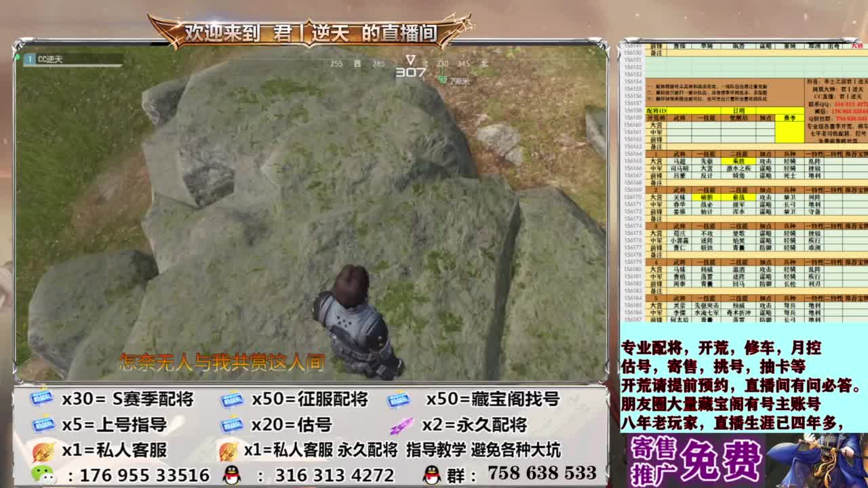Select the gift icon beside x20=估号
Viewport: 868px width, 488px height.
coord(232,425)
